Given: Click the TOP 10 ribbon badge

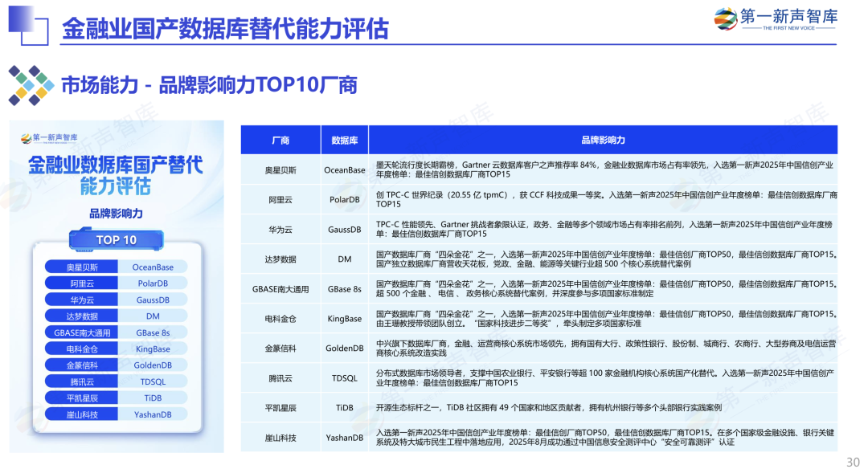Looking at the screenshot, I should (x=117, y=239).
